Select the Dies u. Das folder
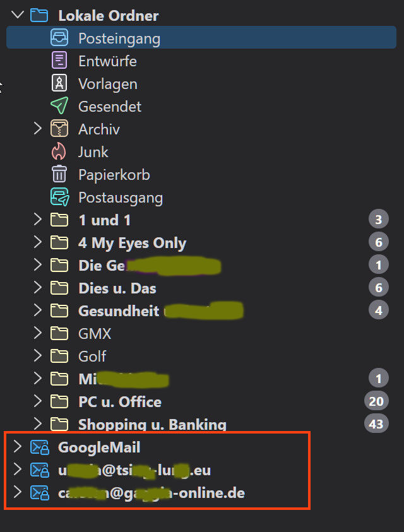 [117, 288]
